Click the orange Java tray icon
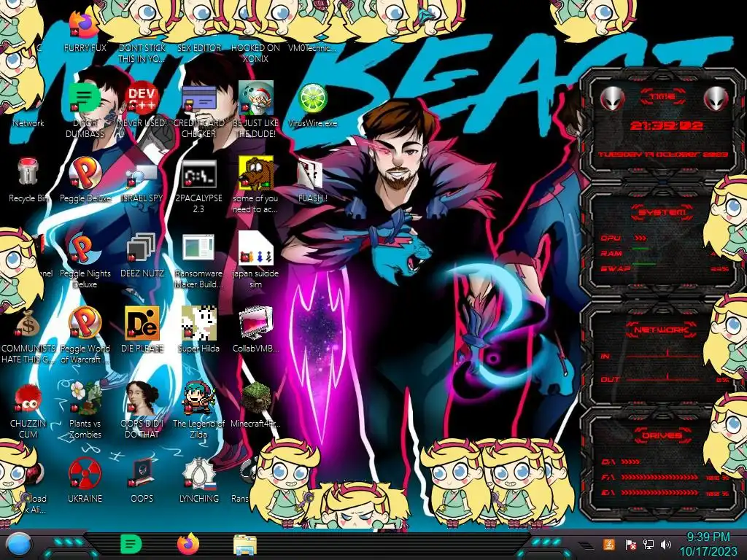Screen dimensions: 747x560 608,544
